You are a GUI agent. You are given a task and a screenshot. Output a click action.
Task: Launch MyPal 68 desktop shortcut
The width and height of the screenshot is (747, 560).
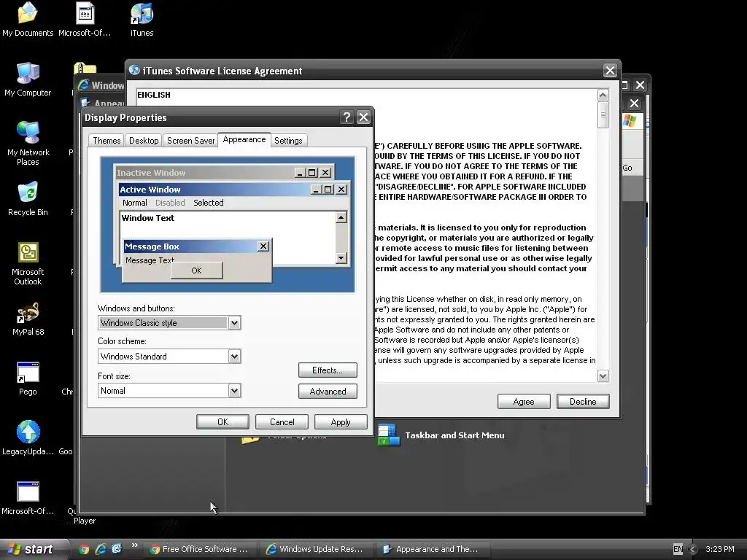tap(28, 319)
